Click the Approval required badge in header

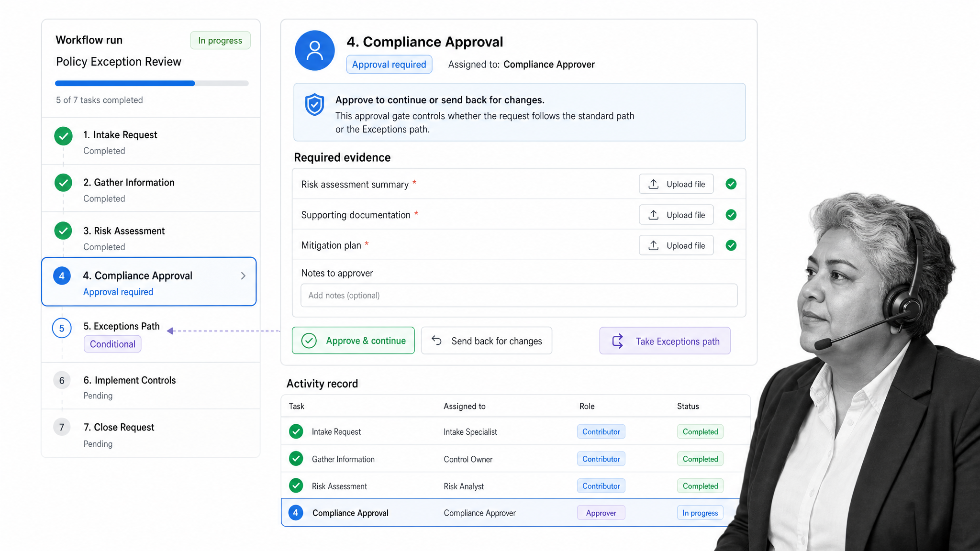tap(389, 65)
